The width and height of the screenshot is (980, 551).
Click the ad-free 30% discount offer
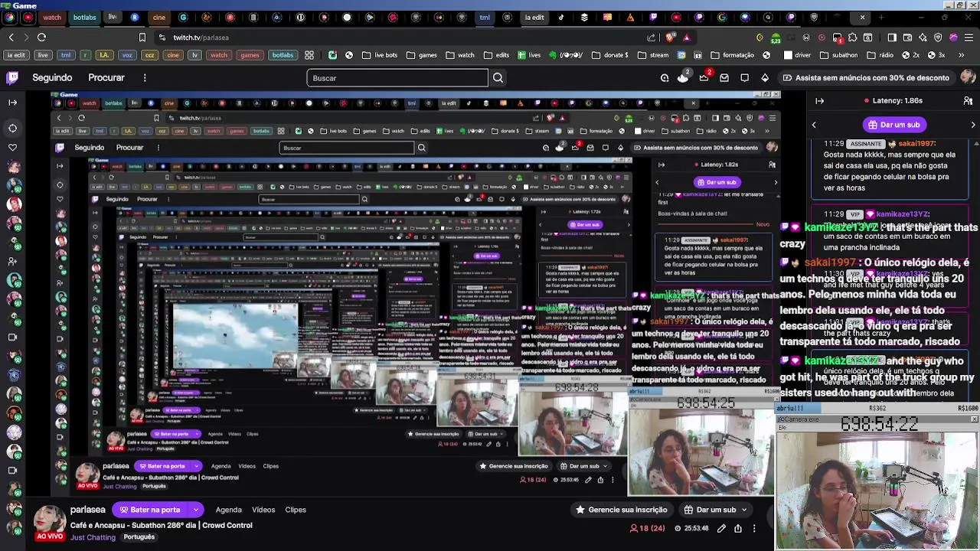point(865,77)
